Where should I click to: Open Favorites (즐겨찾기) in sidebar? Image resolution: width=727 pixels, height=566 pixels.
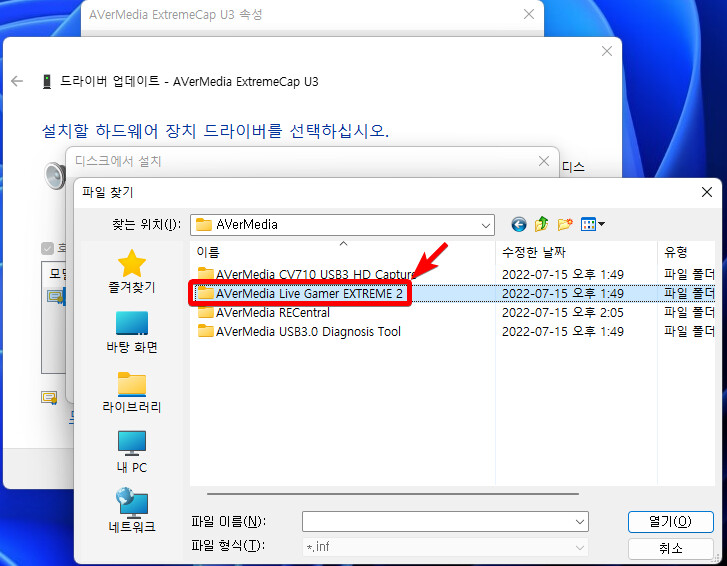[132, 272]
